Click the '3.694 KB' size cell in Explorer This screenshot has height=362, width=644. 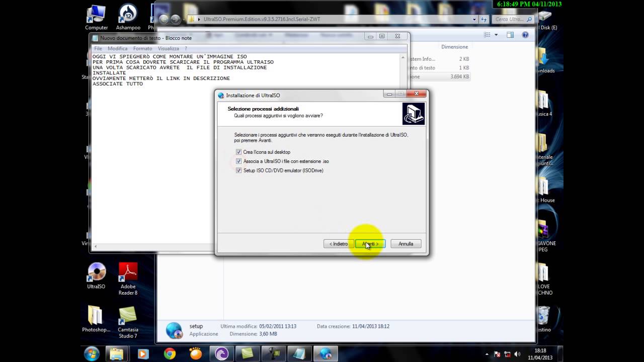(x=460, y=77)
